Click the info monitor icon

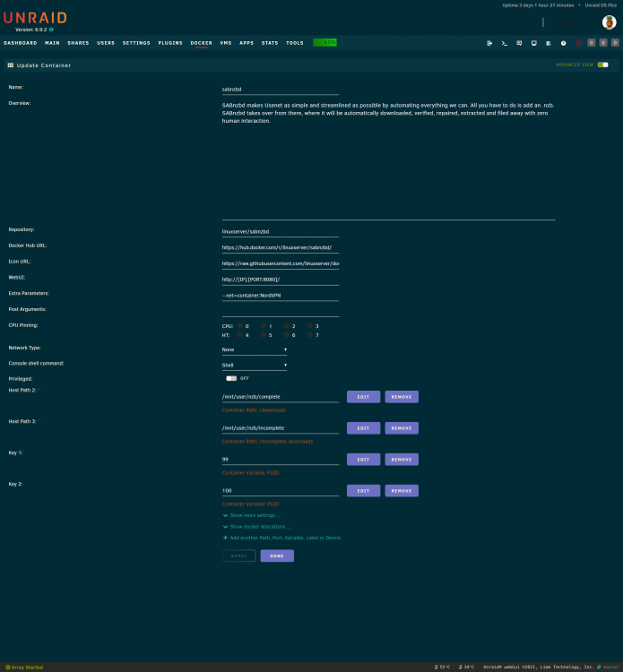click(x=534, y=43)
